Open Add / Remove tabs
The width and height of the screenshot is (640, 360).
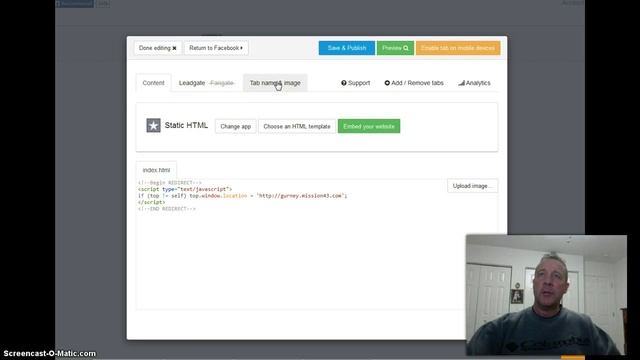tap(414, 83)
